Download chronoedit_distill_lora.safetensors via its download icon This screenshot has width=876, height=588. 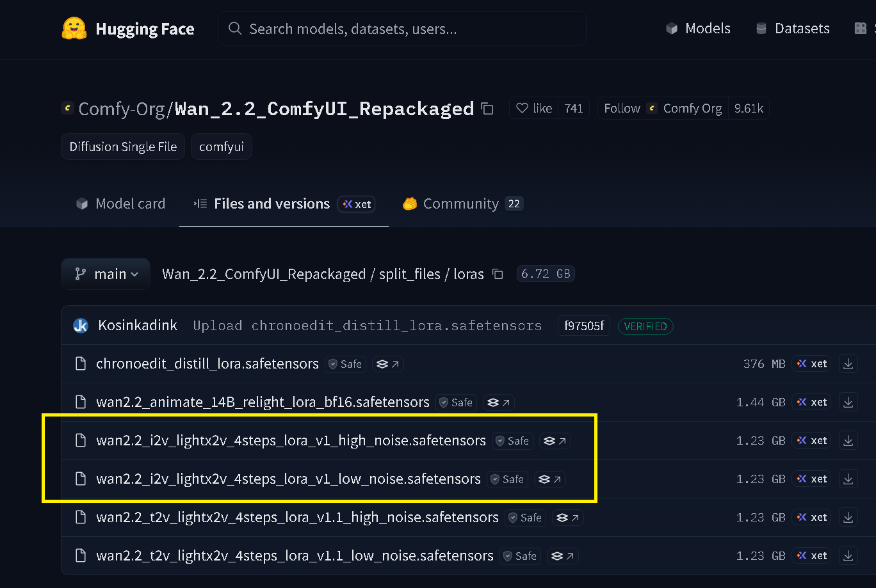[848, 363]
